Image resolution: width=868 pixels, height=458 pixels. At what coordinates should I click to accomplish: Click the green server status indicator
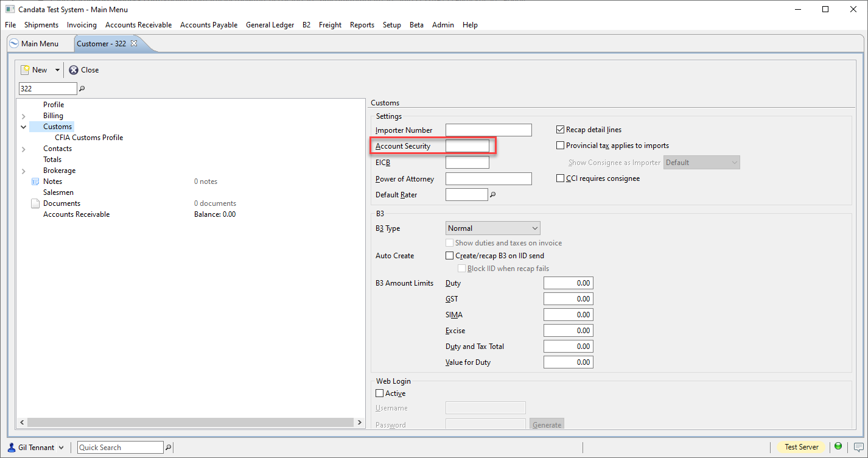point(838,446)
